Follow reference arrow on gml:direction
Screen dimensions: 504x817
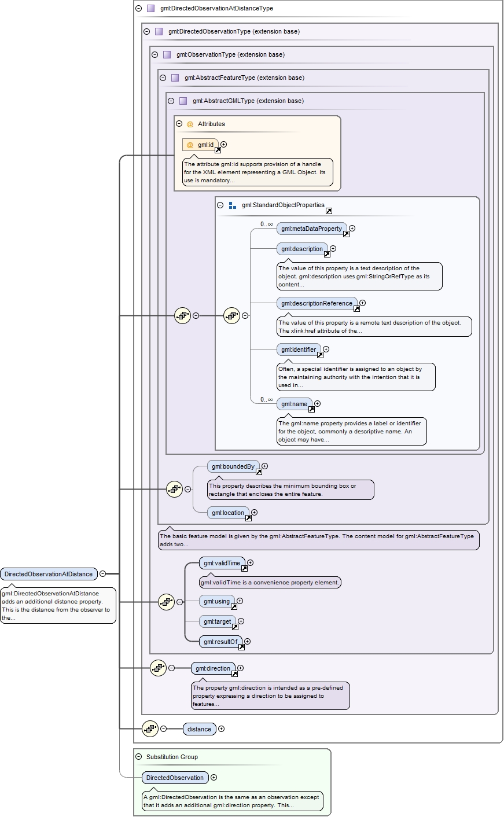pyautogui.click(x=234, y=674)
